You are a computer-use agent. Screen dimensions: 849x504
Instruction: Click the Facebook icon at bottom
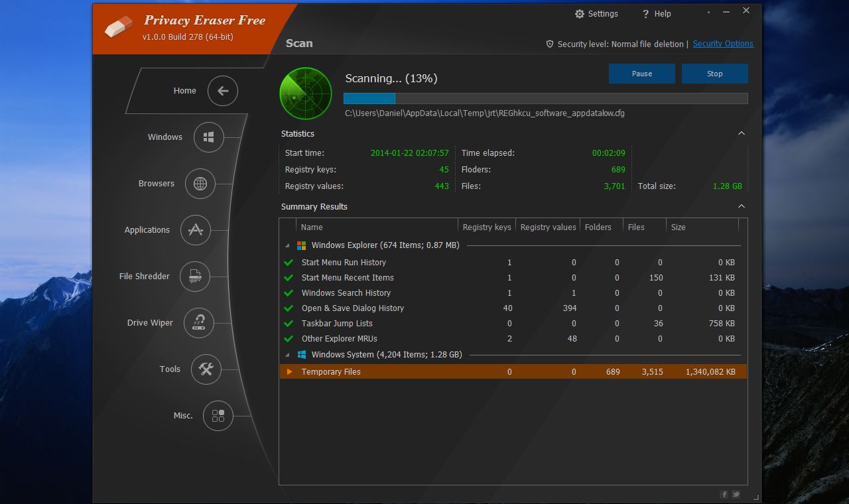pos(724,494)
